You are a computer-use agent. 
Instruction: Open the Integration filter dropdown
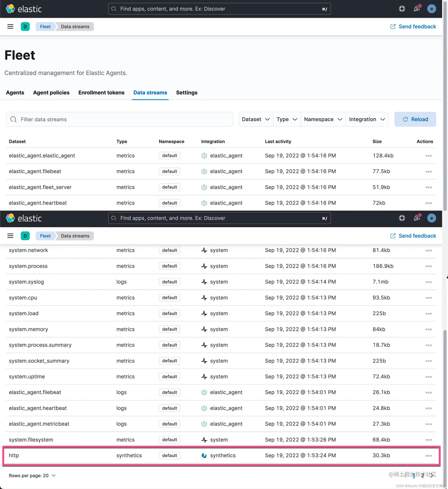(x=367, y=119)
